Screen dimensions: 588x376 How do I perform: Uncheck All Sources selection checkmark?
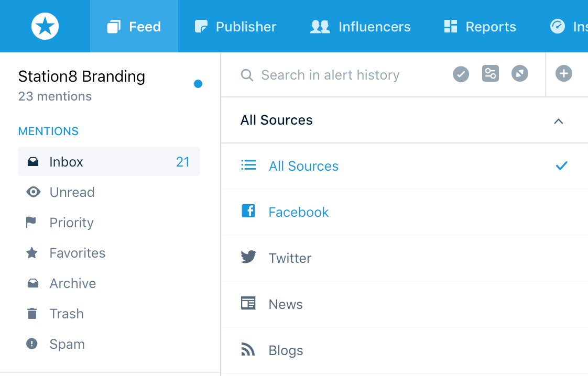point(561,165)
